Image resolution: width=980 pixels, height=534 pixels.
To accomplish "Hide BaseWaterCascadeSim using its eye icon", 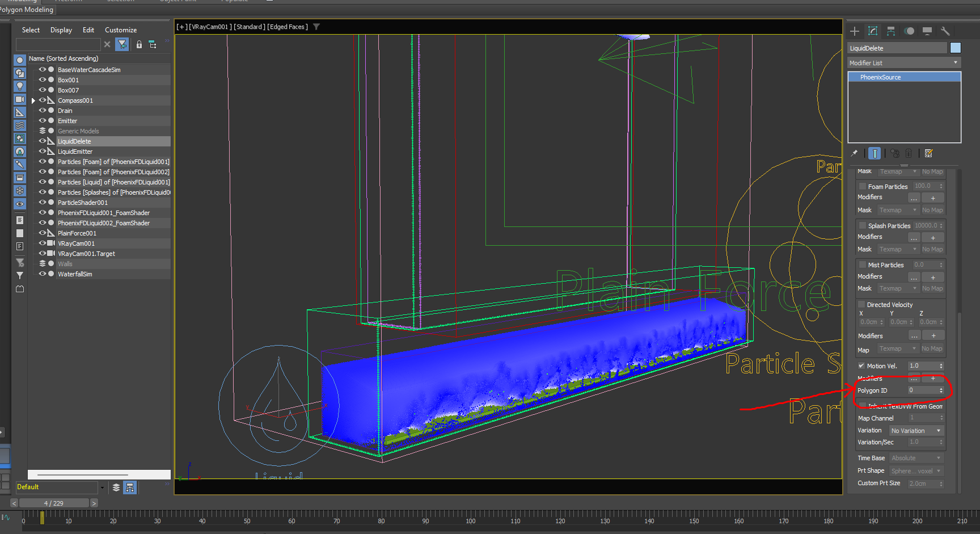I will pos(43,70).
